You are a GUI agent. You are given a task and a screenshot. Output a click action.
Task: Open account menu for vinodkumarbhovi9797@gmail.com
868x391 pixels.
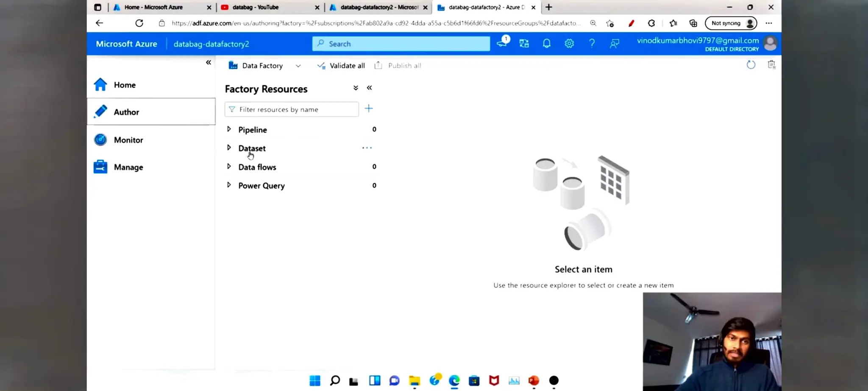point(707,44)
